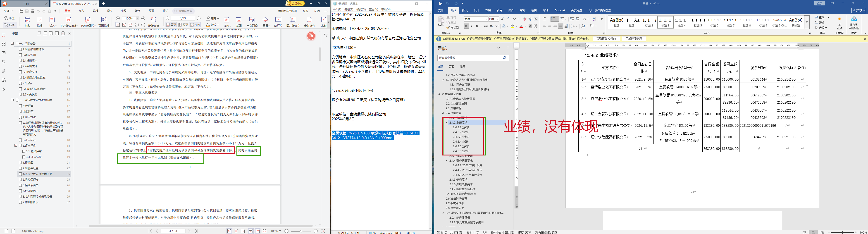Click the zoom in plus icon beside 100%
This screenshot has height=234, width=868.
143,19
